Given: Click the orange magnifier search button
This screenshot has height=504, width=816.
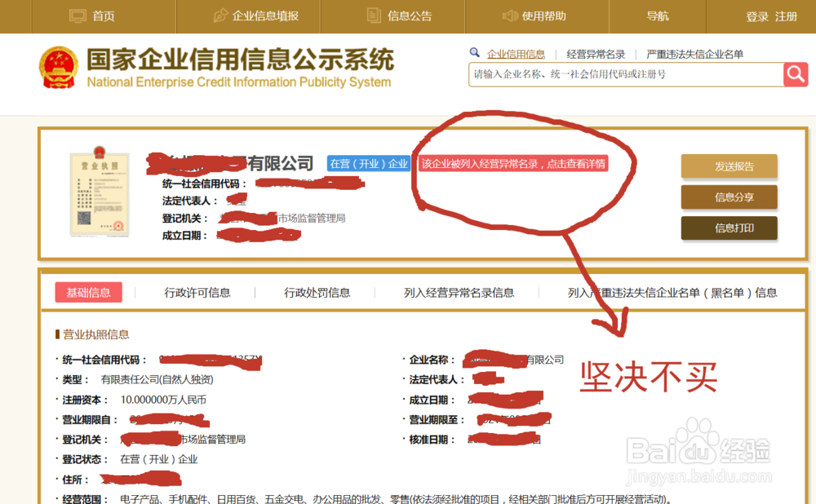Looking at the screenshot, I should [x=795, y=74].
